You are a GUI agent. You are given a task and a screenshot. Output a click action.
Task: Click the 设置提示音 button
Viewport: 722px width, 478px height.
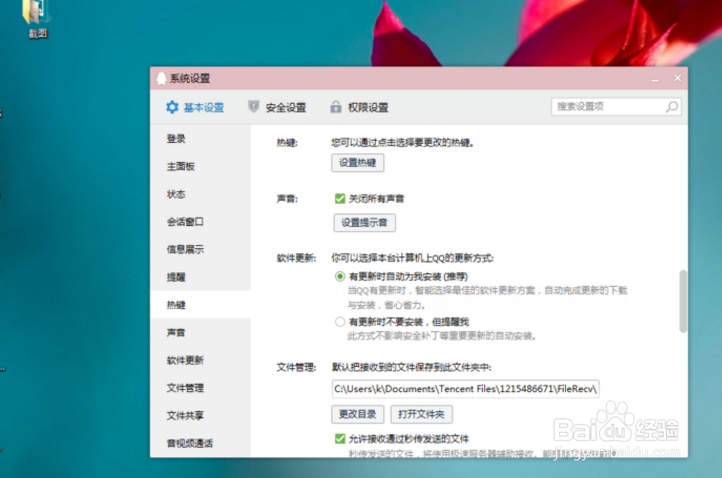click(364, 222)
